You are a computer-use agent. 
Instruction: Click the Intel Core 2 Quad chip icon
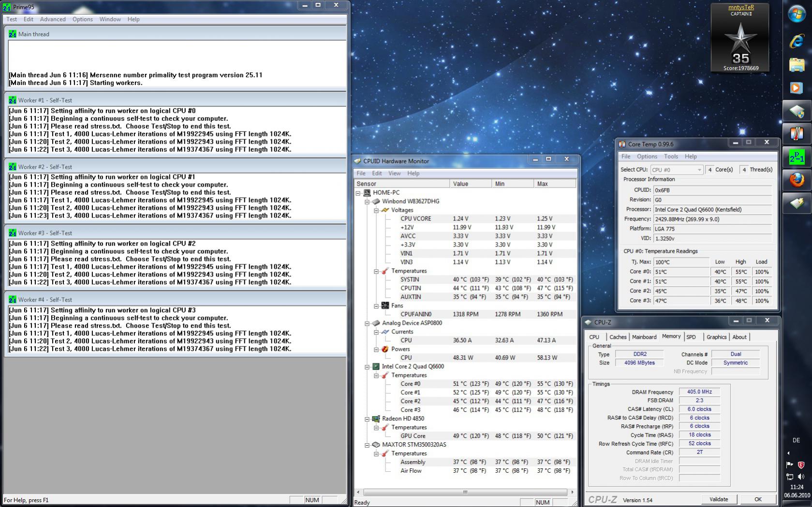coord(376,366)
